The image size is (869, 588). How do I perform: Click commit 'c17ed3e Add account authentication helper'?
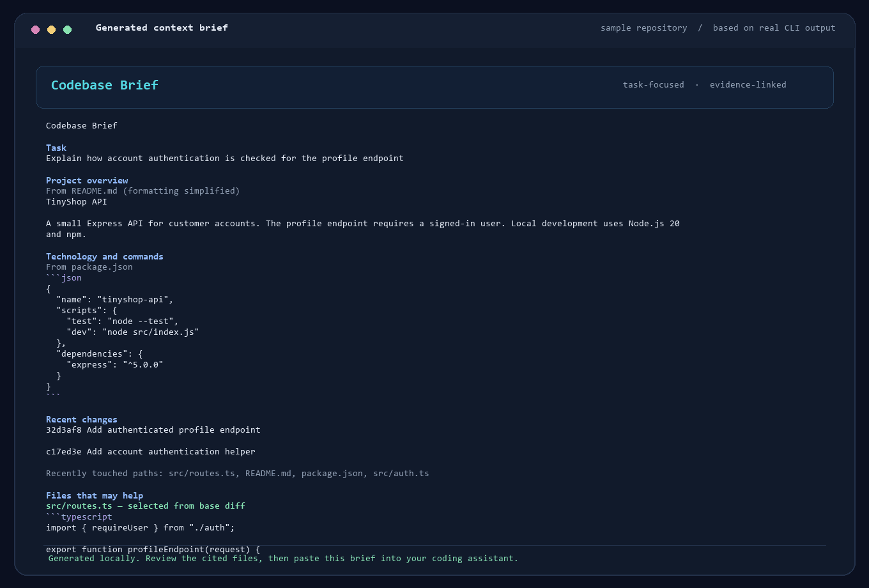pyautogui.click(x=151, y=451)
